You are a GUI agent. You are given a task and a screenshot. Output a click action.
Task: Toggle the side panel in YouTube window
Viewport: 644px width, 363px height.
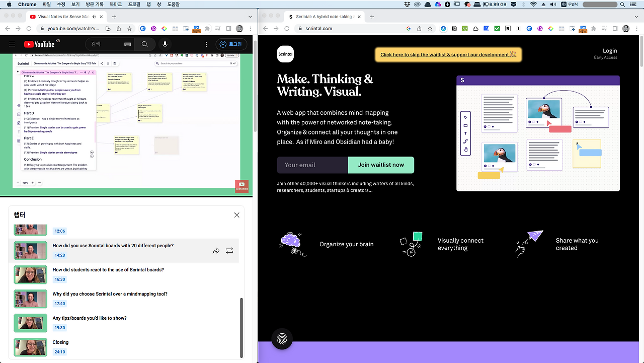click(229, 29)
